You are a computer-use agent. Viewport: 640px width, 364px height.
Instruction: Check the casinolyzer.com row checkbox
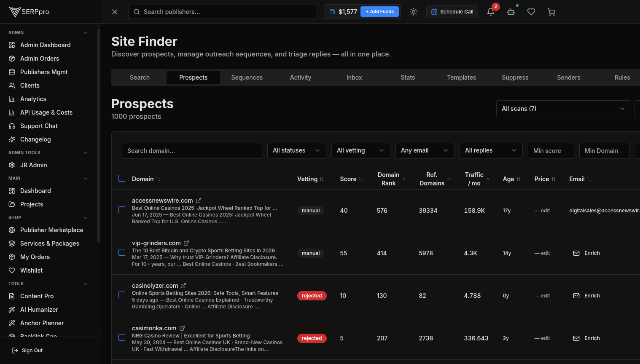(122, 295)
